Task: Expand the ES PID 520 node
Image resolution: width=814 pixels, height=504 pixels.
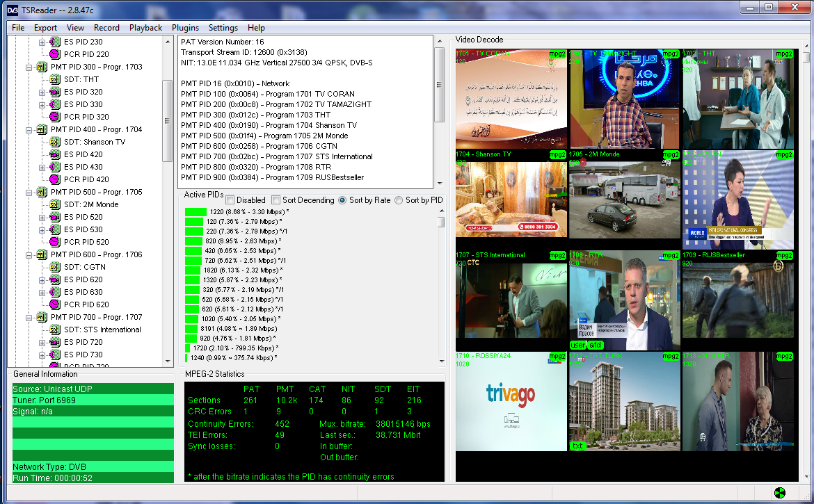Action: [42, 217]
